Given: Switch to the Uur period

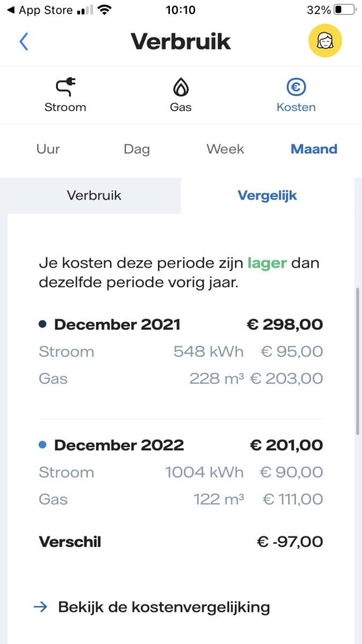Looking at the screenshot, I should click(48, 149).
